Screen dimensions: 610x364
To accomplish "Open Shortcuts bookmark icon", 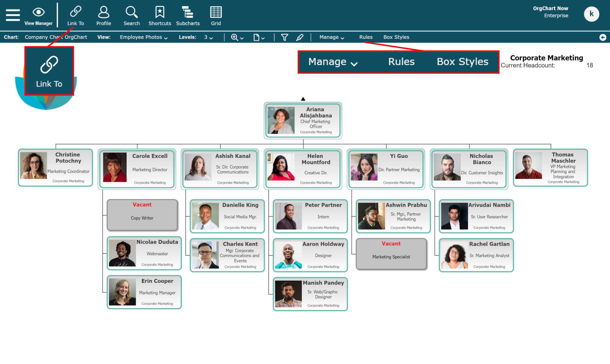I will (160, 12).
